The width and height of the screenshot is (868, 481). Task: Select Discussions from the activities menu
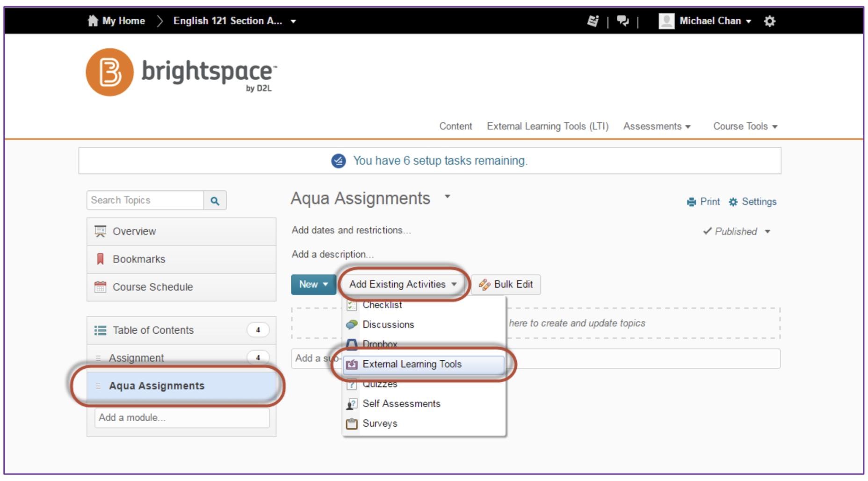coord(424,324)
